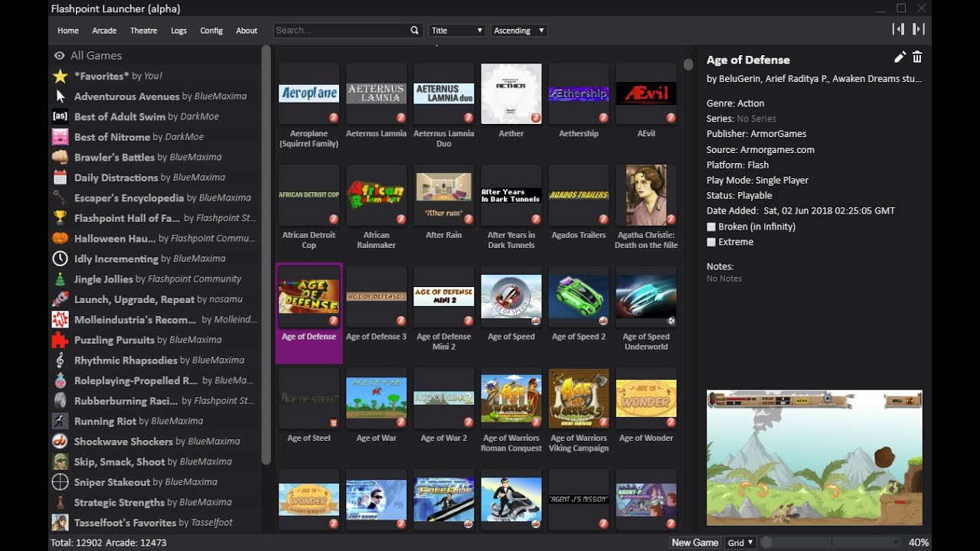Toggle the left sidebar panel icon
Screen dimensions: 980x551
pos(898,29)
